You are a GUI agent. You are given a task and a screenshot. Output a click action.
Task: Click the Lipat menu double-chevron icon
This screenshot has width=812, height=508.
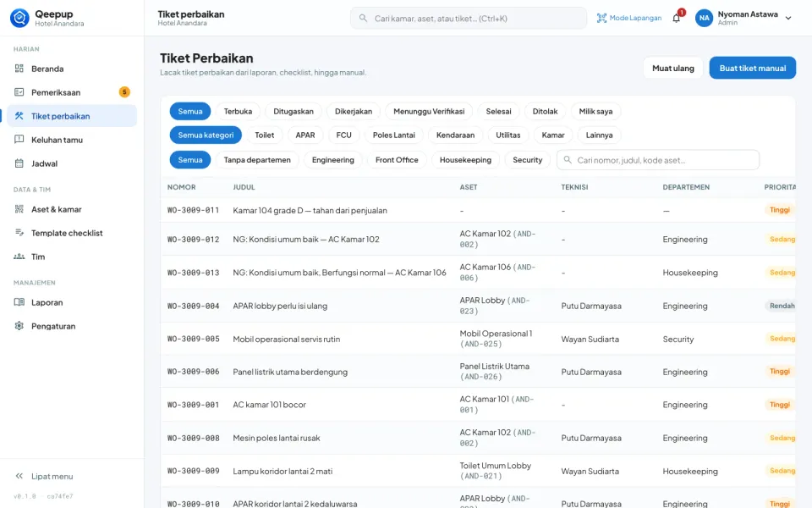[19, 476]
